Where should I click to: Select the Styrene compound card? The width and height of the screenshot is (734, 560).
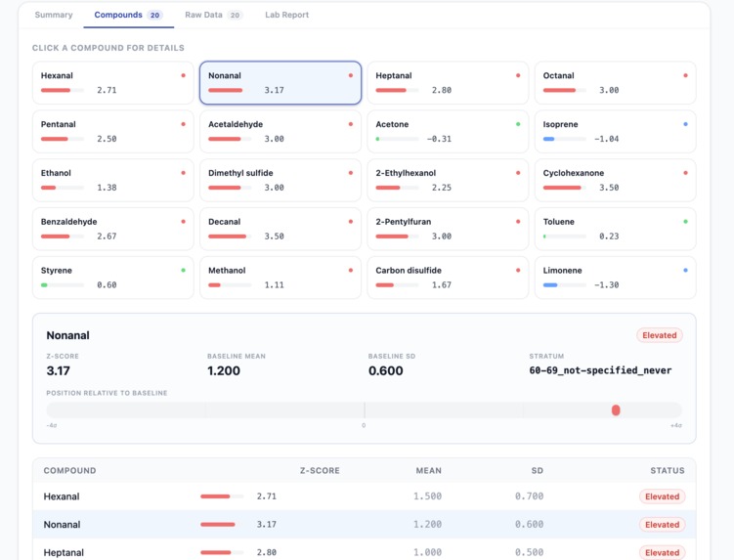tap(112, 278)
